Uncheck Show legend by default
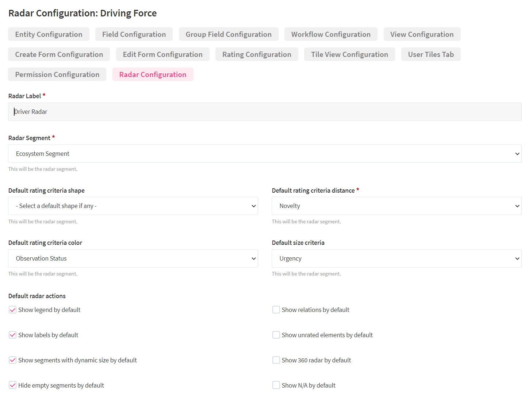Viewport: 532px width, 412px height. [x=13, y=310]
